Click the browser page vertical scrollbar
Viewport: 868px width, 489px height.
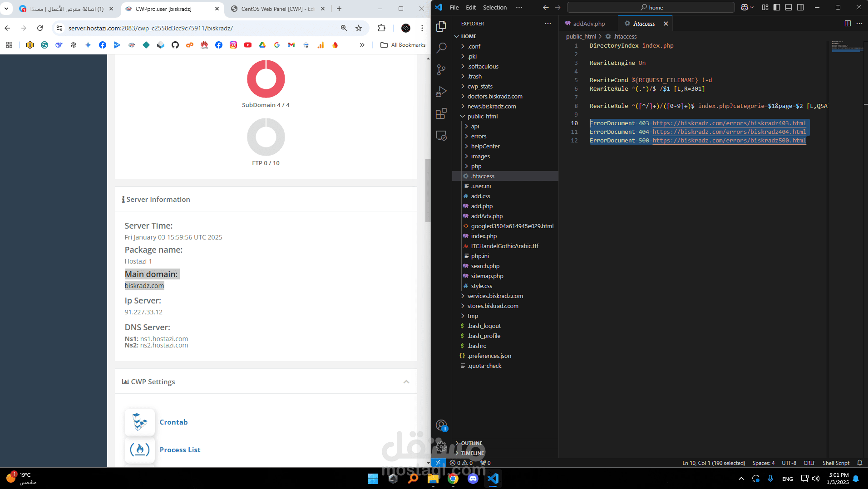pyautogui.click(x=428, y=191)
